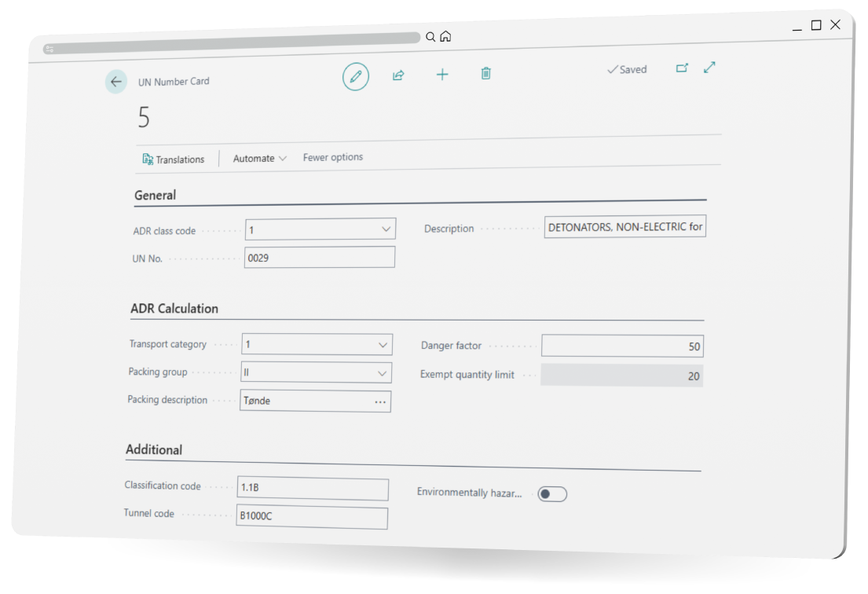
Task: Click inside the UN No. field
Action: tap(318, 256)
